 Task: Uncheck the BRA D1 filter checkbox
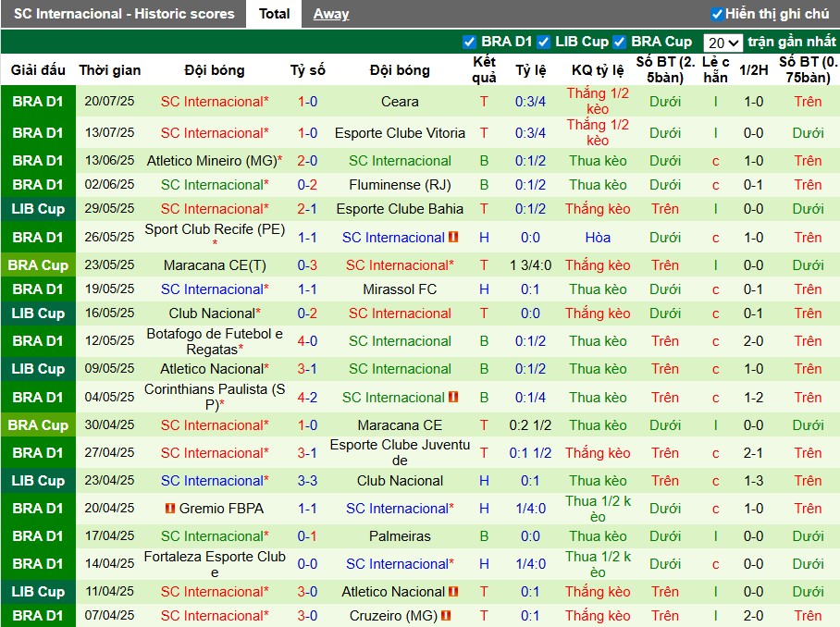click(469, 42)
